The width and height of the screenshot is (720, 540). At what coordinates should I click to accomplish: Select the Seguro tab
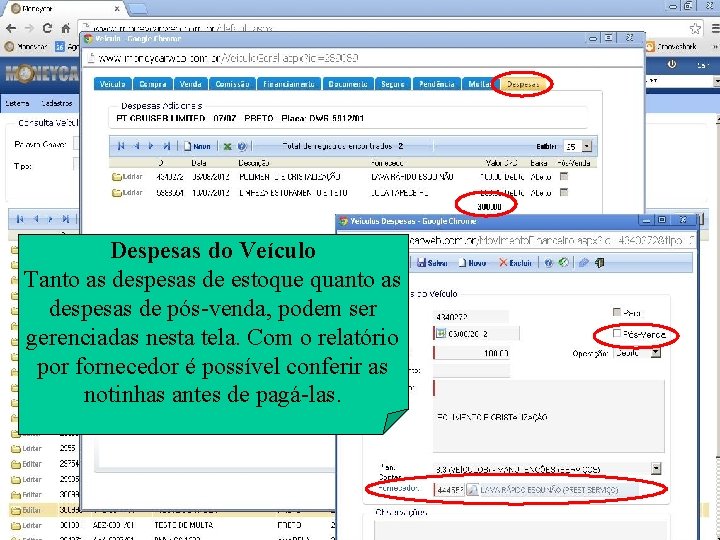pyautogui.click(x=393, y=84)
